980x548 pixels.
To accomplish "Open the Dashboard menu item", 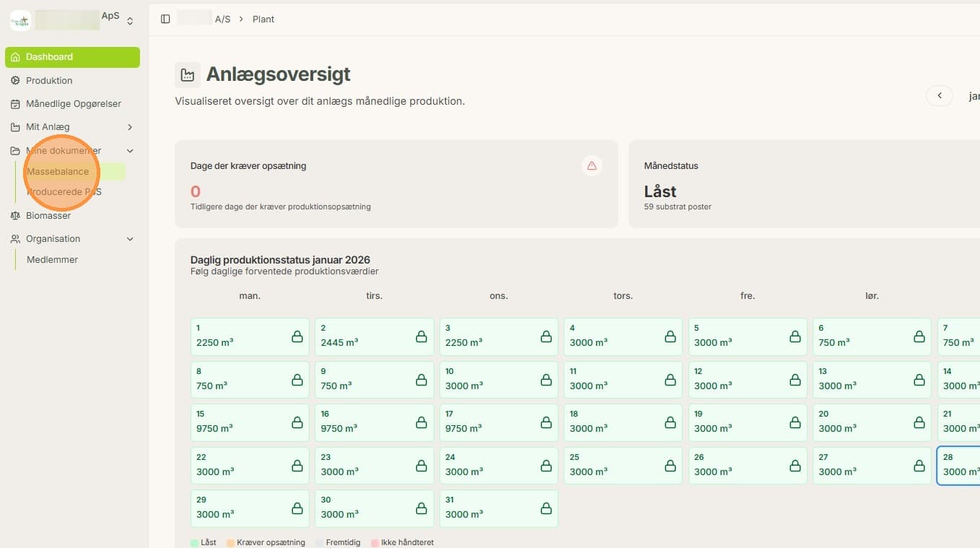I will (72, 57).
